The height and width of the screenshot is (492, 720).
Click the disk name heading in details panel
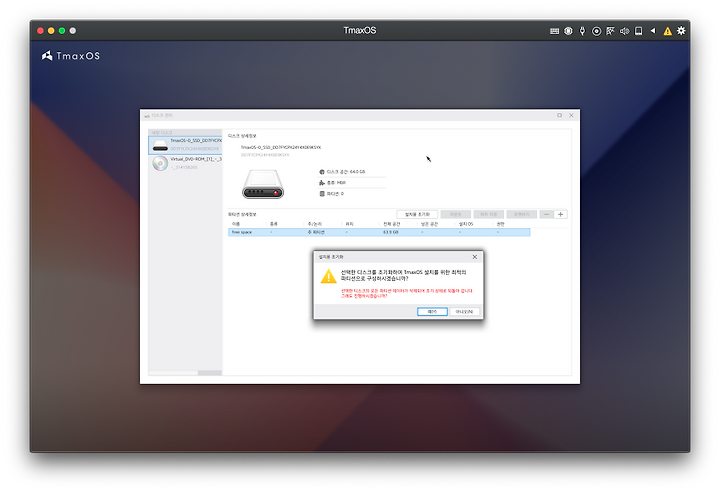[281, 147]
